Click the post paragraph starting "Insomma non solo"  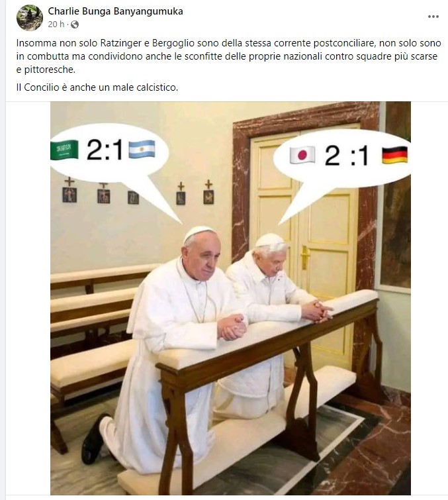pyautogui.click(x=228, y=56)
